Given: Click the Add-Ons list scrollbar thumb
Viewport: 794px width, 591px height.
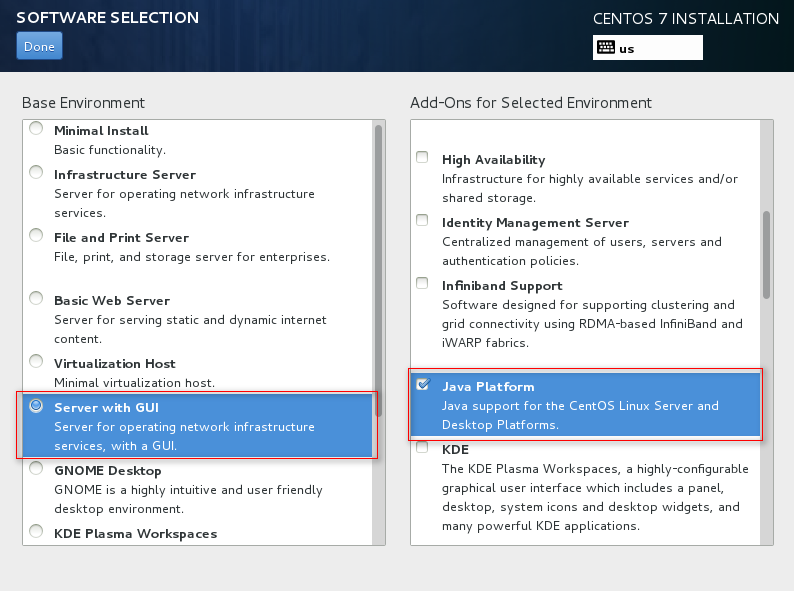Looking at the screenshot, I should pyautogui.click(x=767, y=255).
